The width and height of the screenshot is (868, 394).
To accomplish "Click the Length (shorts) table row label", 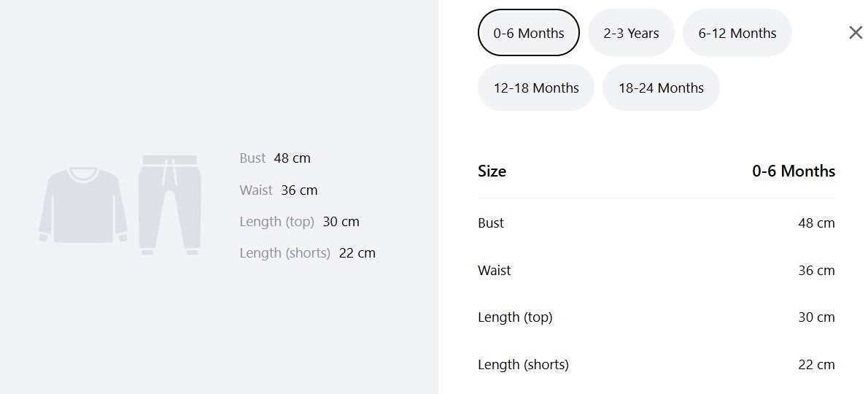I will coord(523,365).
